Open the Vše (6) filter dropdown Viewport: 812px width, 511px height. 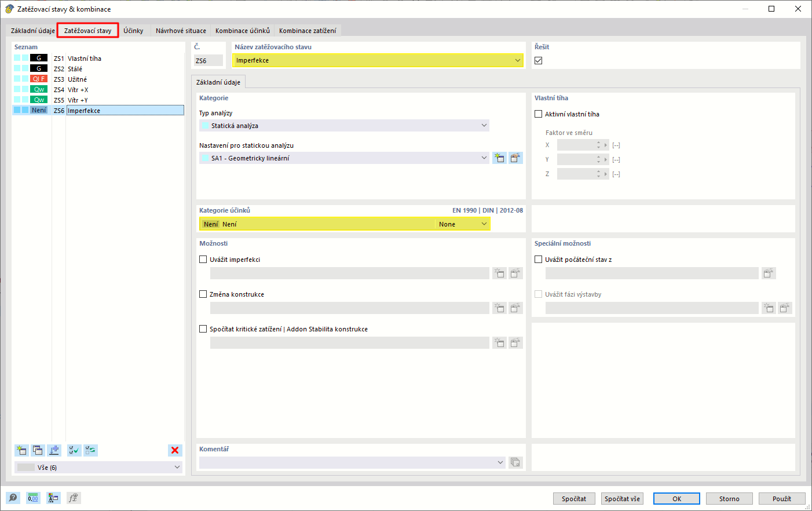pyautogui.click(x=177, y=467)
